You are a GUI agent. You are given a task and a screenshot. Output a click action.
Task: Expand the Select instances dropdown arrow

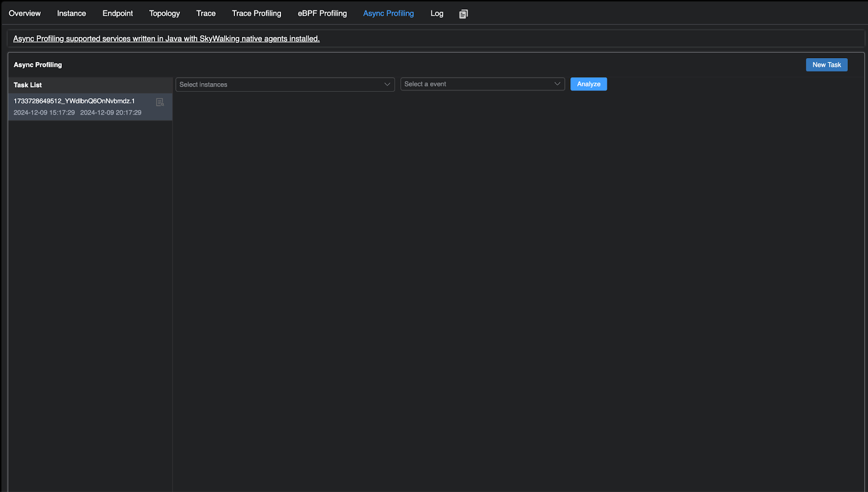pos(387,84)
